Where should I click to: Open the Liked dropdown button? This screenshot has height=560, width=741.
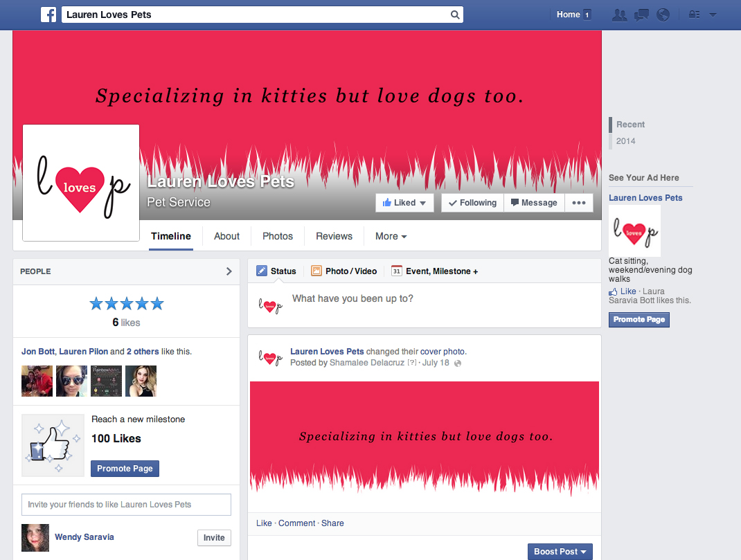tap(404, 203)
